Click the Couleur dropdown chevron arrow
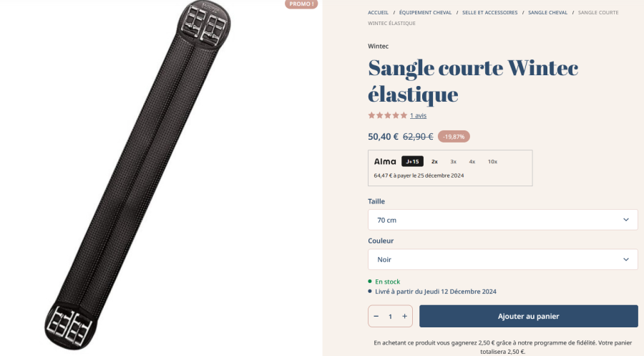Viewport: 644px width, 356px height. (x=626, y=259)
